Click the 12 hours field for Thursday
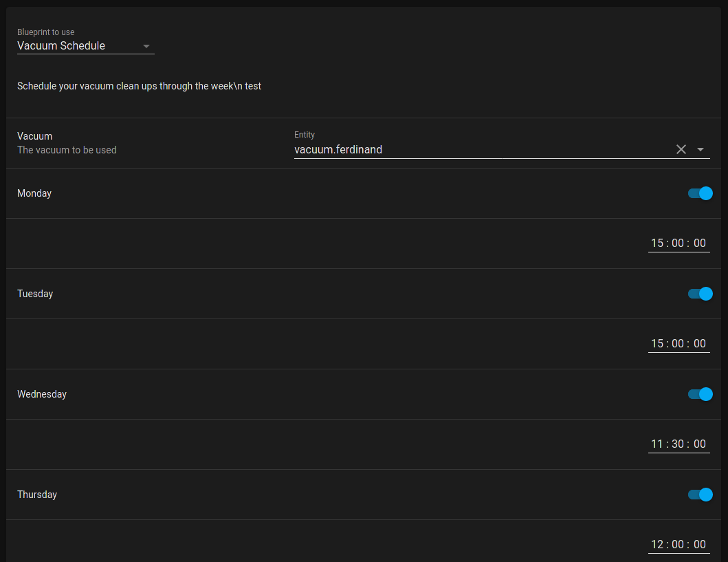The image size is (728, 562). (x=657, y=544)
